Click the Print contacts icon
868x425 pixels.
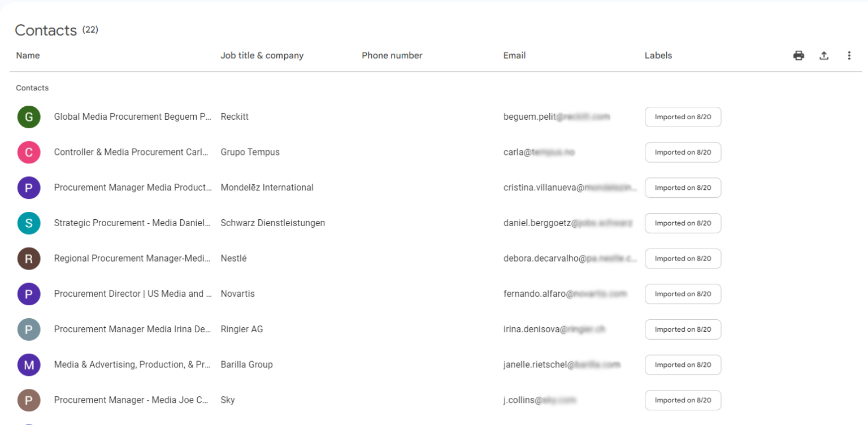click(798, 55)
